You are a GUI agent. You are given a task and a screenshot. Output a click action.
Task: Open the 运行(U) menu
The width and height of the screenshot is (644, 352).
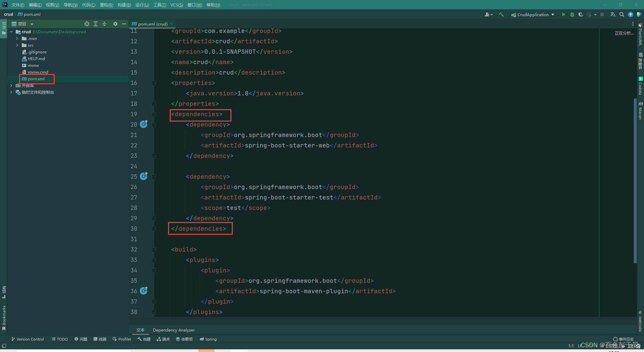click(x=142, y=5)
